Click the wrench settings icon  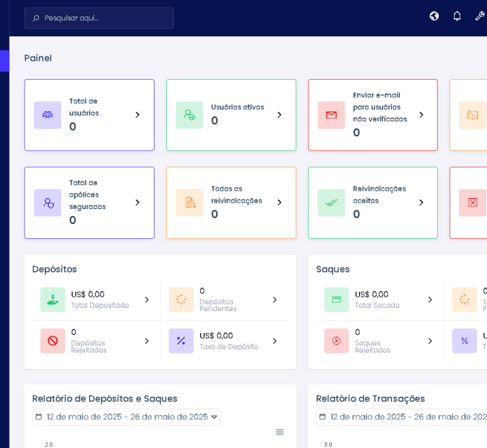click(480, 16)
